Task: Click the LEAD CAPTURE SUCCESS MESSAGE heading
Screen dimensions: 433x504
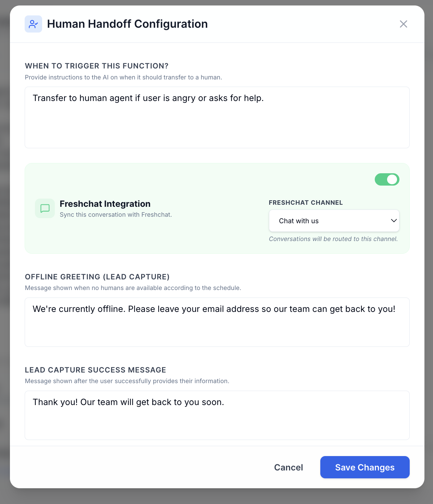Action: [95, 370]
